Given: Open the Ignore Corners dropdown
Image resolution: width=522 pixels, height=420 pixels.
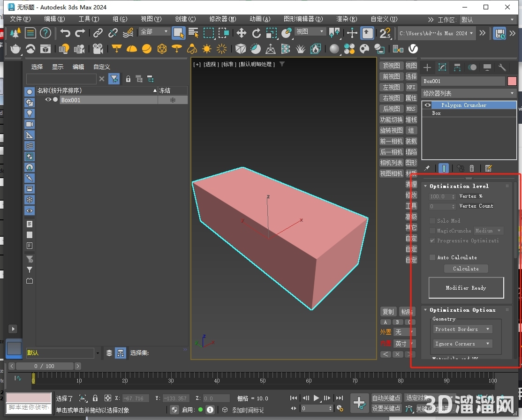Looking at the screenshot, I should pos(462,344).
